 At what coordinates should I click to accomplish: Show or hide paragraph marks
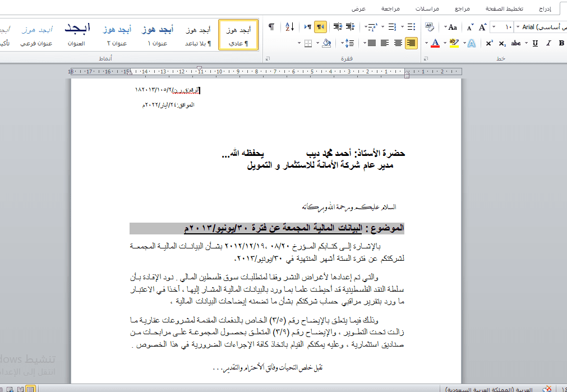tap(271, 27)
